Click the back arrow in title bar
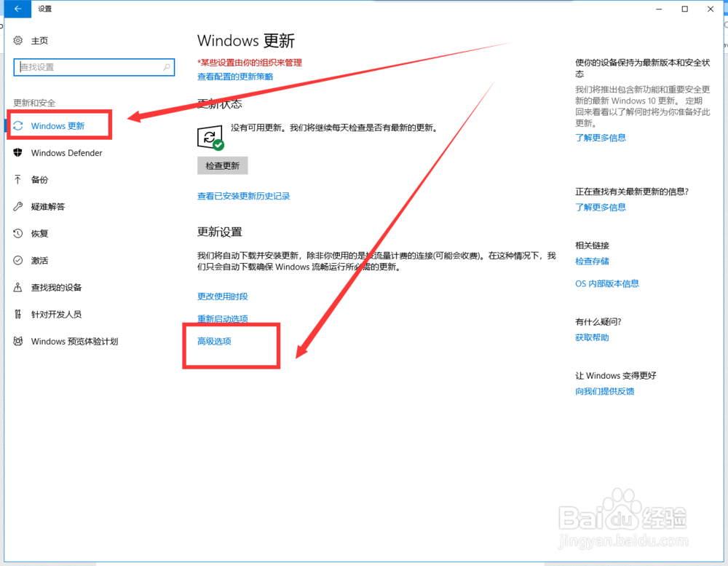 17,9
